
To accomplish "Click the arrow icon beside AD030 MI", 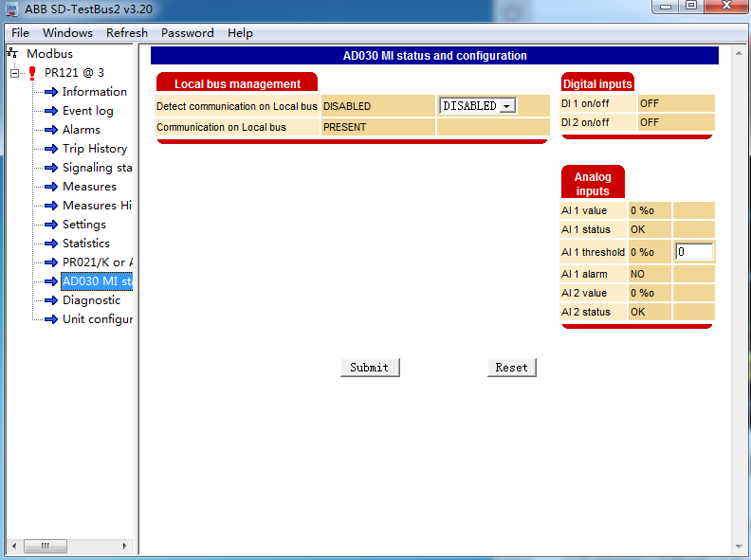I will (x=51, y=281).
